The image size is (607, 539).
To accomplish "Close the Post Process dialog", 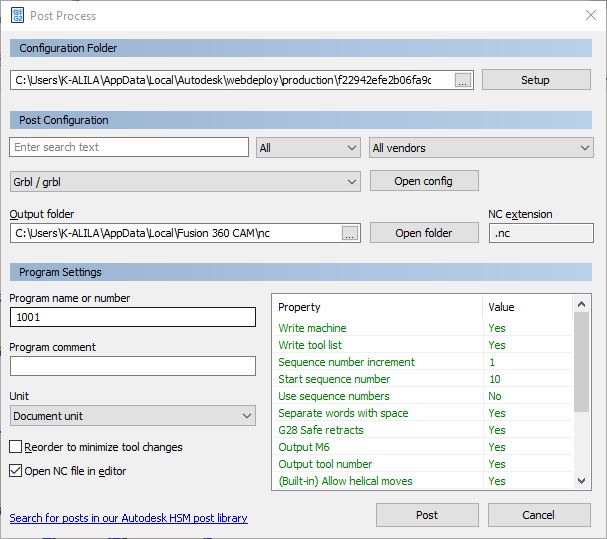I will point(589,15).
